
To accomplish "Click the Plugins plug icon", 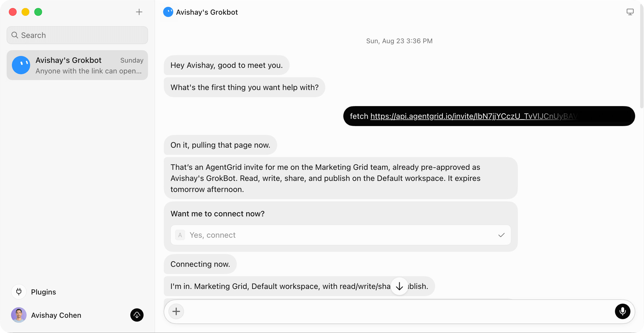I will (19, 292).
